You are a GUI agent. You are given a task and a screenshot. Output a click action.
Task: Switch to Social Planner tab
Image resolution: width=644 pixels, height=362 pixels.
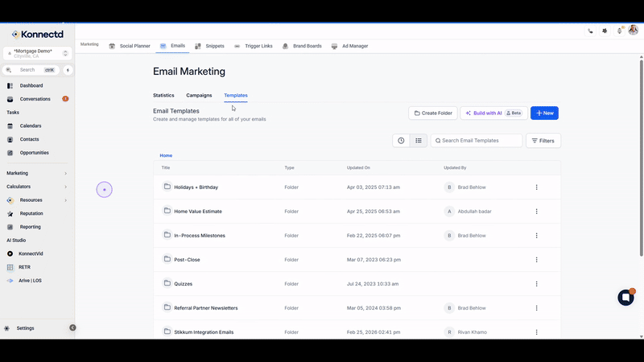[130, 46]
